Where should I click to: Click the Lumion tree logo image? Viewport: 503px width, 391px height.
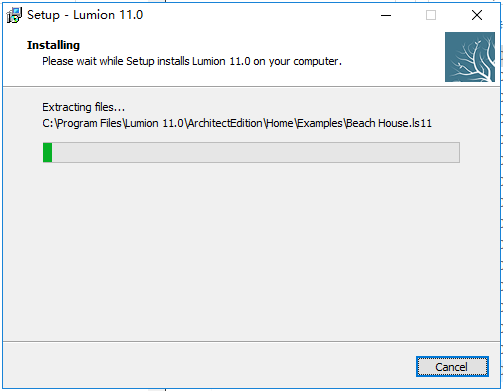click(470, 57)
